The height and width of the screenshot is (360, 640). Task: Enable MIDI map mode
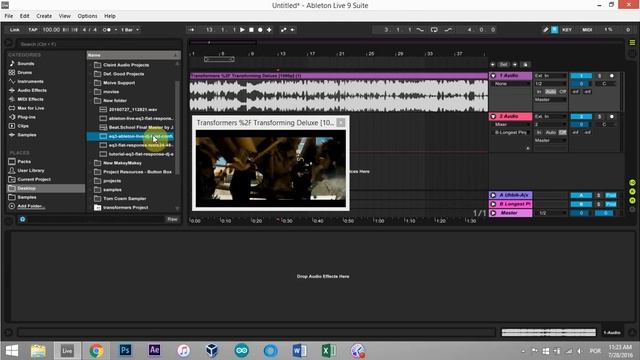[x=587, y=30]
